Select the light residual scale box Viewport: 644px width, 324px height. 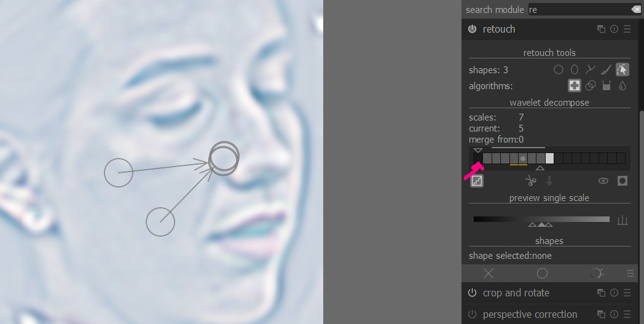point(549,158)
